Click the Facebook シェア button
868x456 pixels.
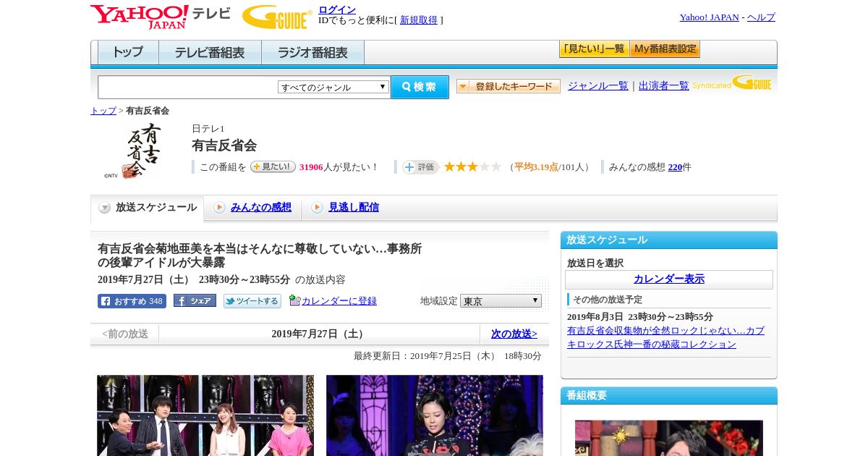pyautogui.click(x=195, y=301)
